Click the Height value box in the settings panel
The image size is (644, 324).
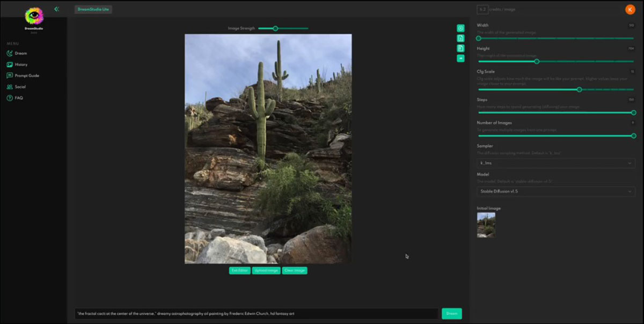tap(632, 48)
